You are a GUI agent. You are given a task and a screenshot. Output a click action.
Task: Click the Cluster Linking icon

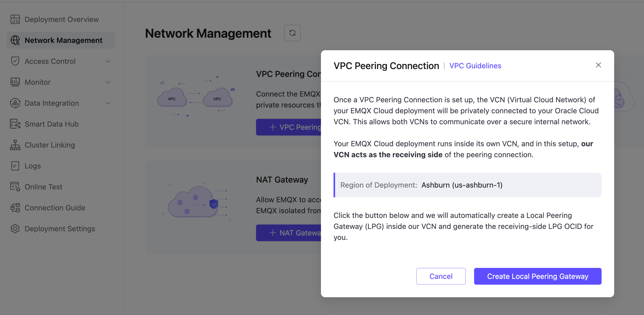(x=15, y=145)
